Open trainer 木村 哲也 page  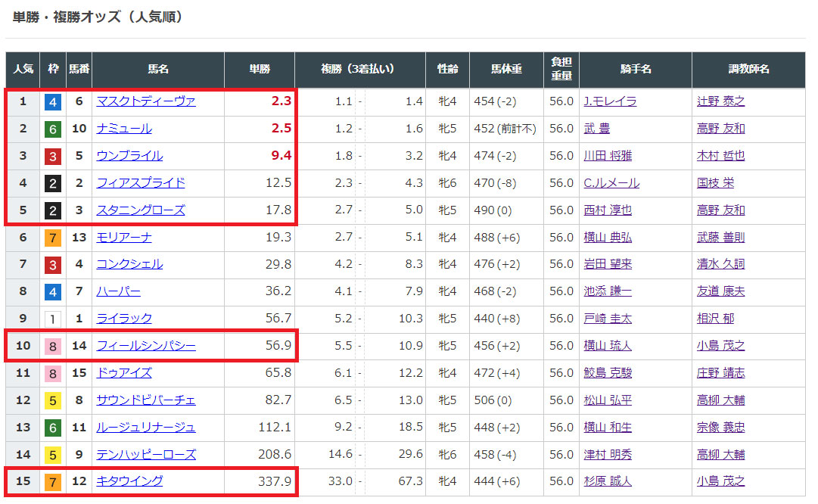pos(720,155)
